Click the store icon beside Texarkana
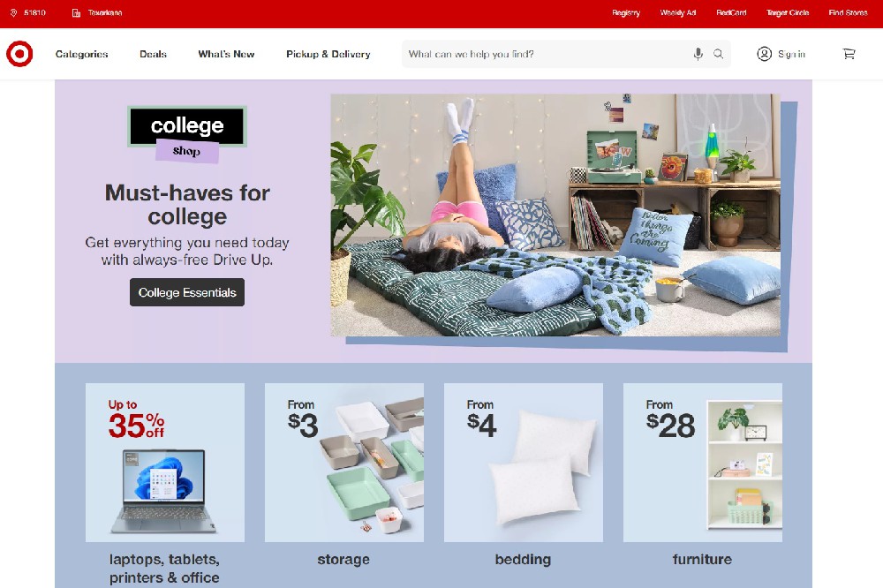 coord(76,12)
